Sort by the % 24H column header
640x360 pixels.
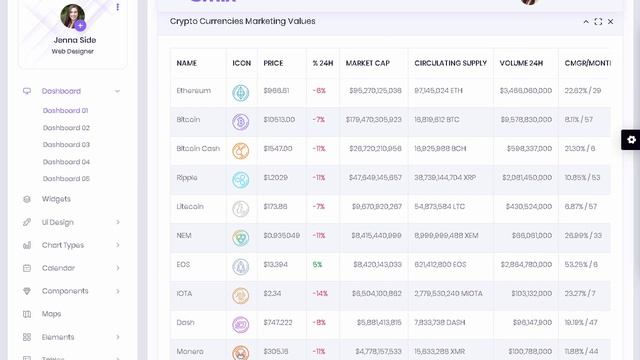point(323,63)
